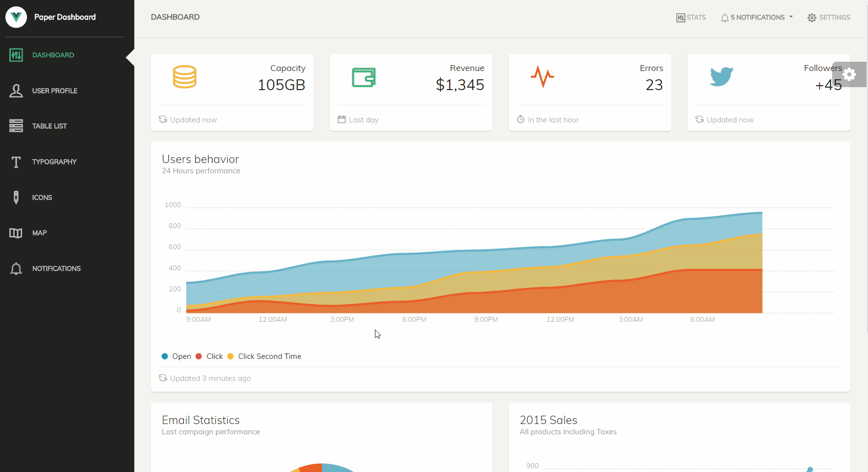Select Table List in the sidebar
868x472 pixels.
(50, 126)
